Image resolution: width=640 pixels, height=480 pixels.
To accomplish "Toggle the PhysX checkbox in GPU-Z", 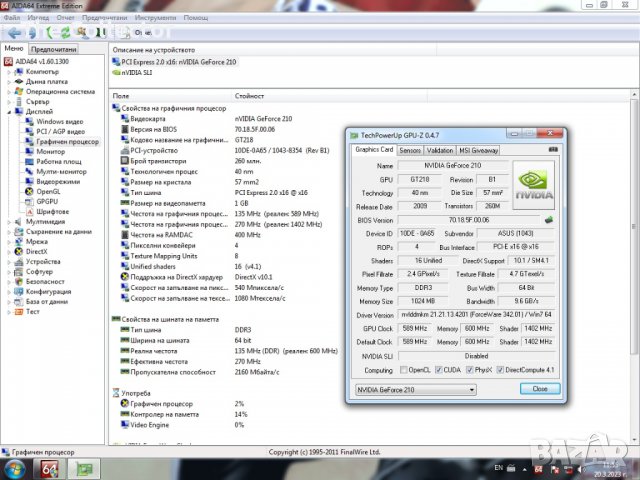I will coord(470,370).
